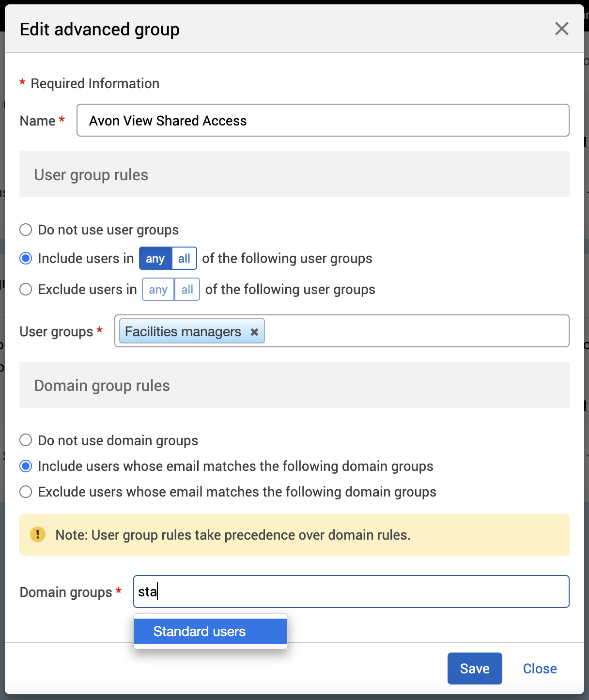Image resolution: width=589 pixels, height=700 pixels.
Task: Choose 'all' in the Include users toggle
Action: tap(184, 259)
